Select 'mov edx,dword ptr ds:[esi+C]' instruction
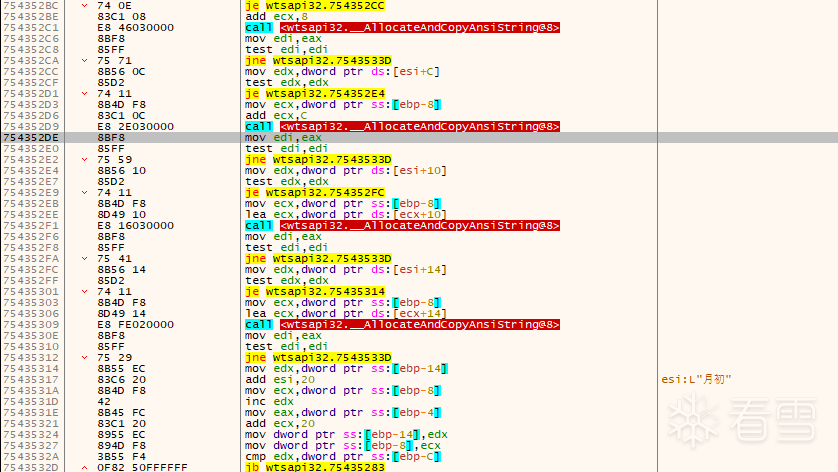This screenshot has height=472, width=838. click(x=342, y=72)
